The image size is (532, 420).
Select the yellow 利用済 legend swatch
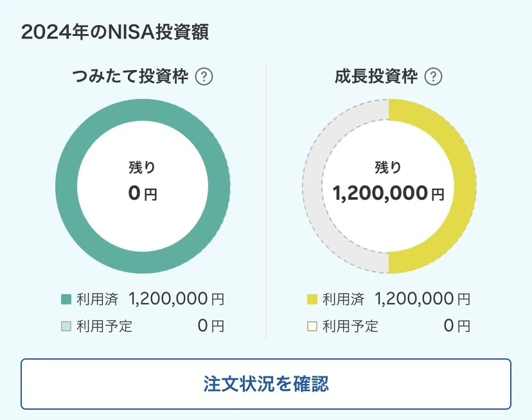312,299
